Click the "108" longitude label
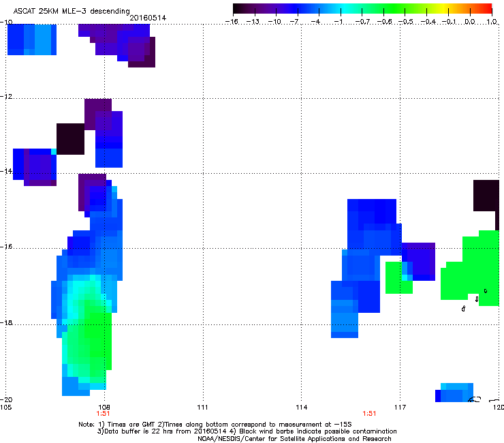Screen dimensions: 504x443 click(x=104, y=408)
